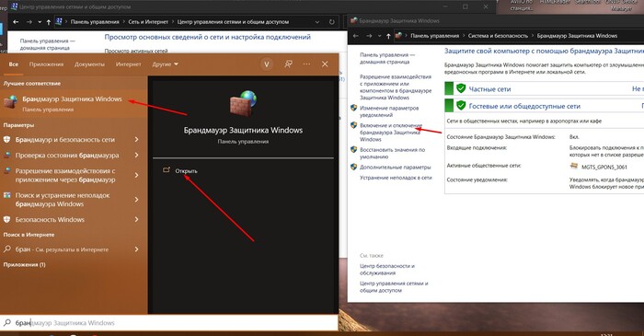This screenshot has width=644, height=336.
Task: Open Включение и отключение брандмауэра link
Action: pos(391,133)
